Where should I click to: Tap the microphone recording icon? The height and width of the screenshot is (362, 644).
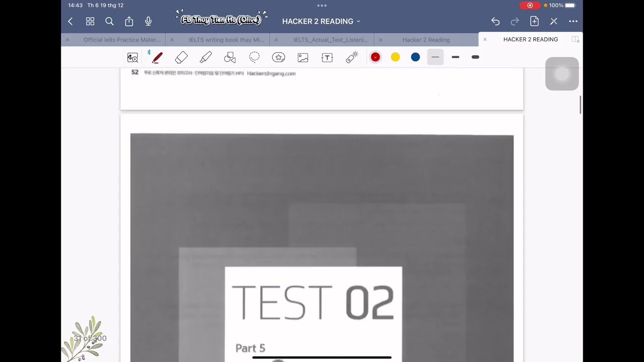(x=148, y=21)
